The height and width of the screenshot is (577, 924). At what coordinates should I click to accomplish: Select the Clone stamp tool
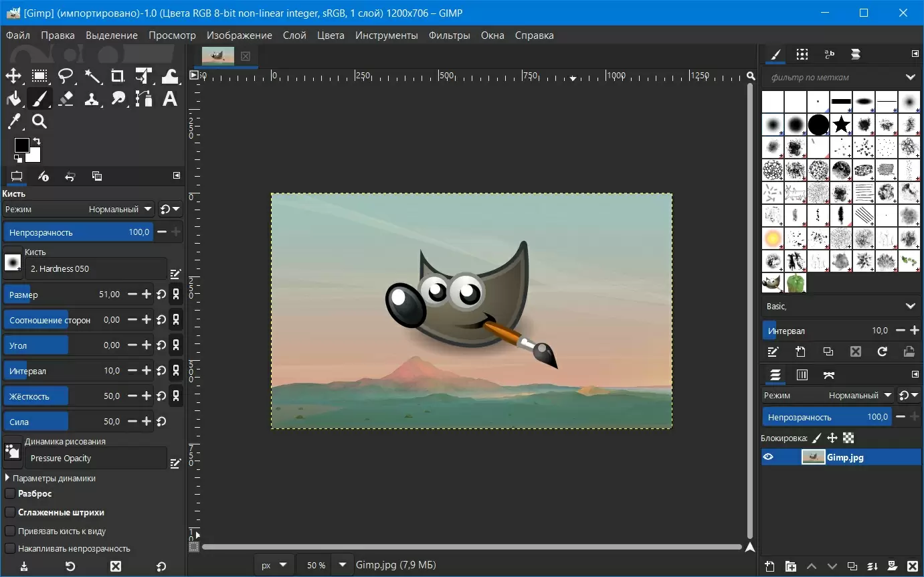pos(92,99)
